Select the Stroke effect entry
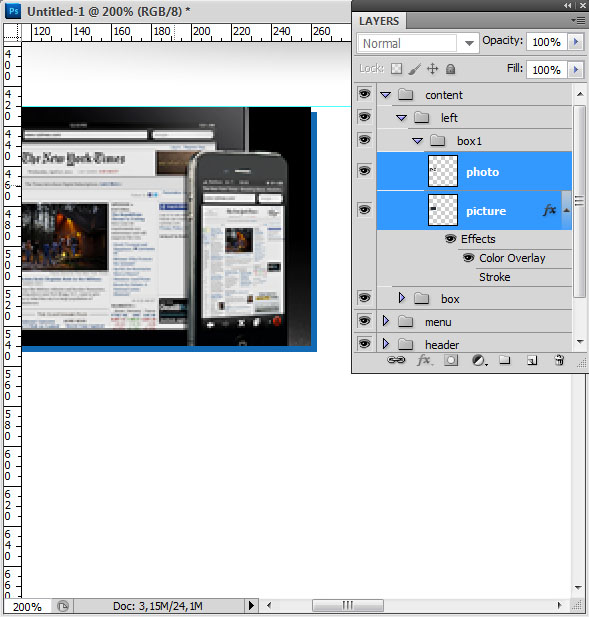This screenshot has width=589, height=617. [x=495, y=277]
